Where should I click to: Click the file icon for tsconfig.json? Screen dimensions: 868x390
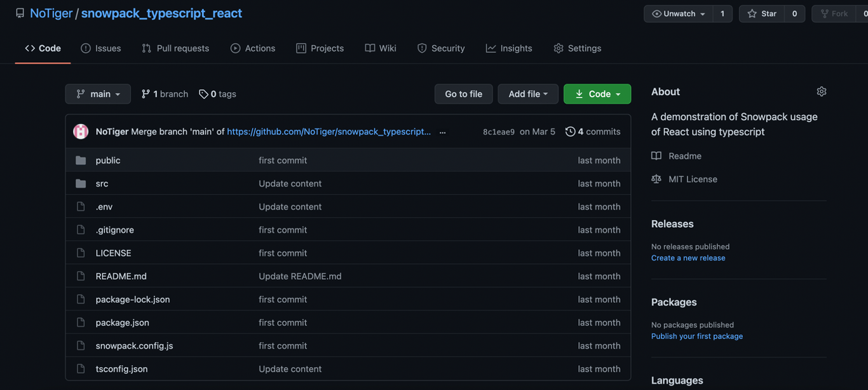[81, 369]
